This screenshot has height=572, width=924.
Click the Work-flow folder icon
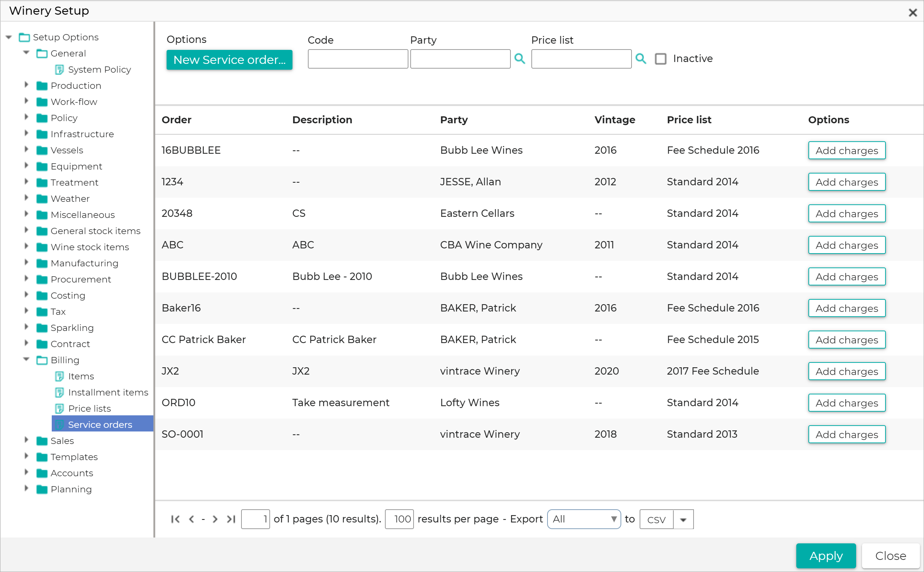coord(42,102)
